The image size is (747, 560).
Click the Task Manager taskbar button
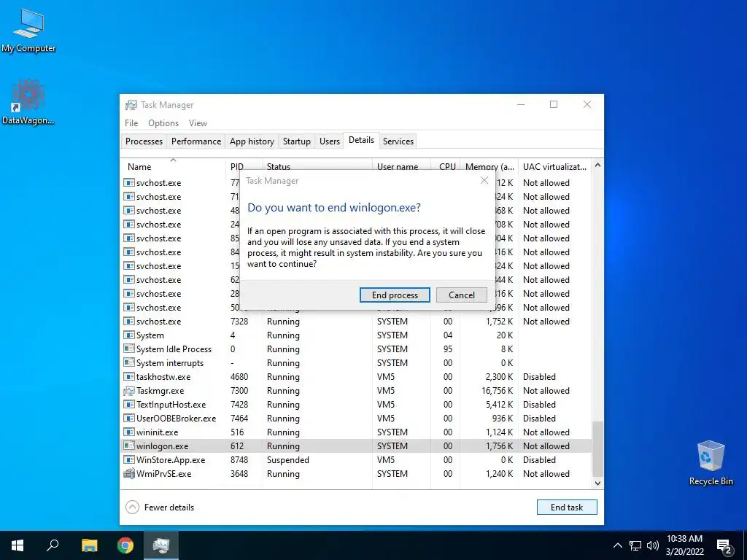[161, 545]
